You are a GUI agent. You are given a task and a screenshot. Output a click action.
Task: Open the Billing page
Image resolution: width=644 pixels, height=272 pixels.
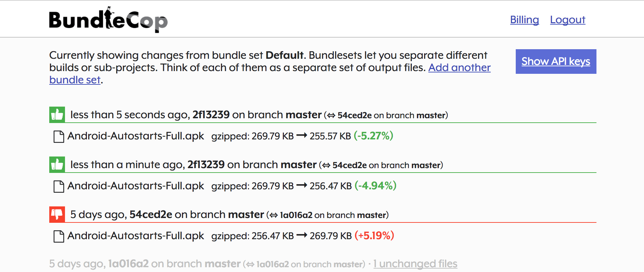click(x=524, y=20)
